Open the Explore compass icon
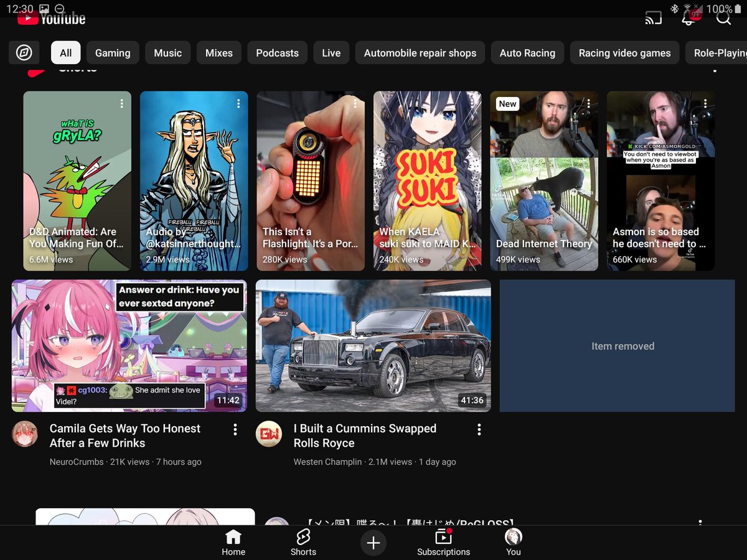Image resolution: width=747 pixels, height=560 pixels. 24,53
